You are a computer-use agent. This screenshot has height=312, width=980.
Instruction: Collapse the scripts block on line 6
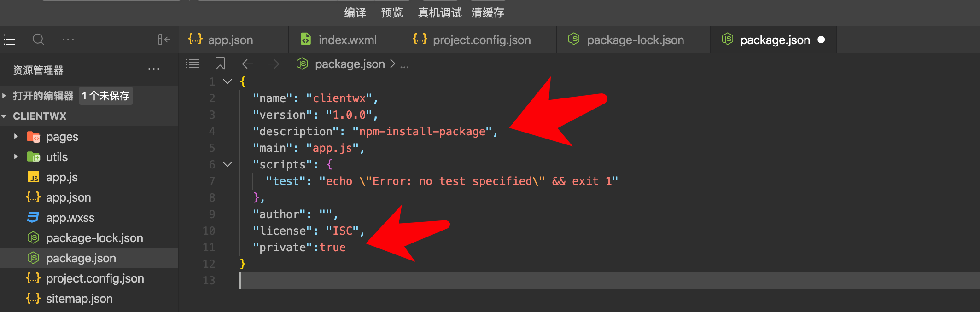[x=227, y=164]
